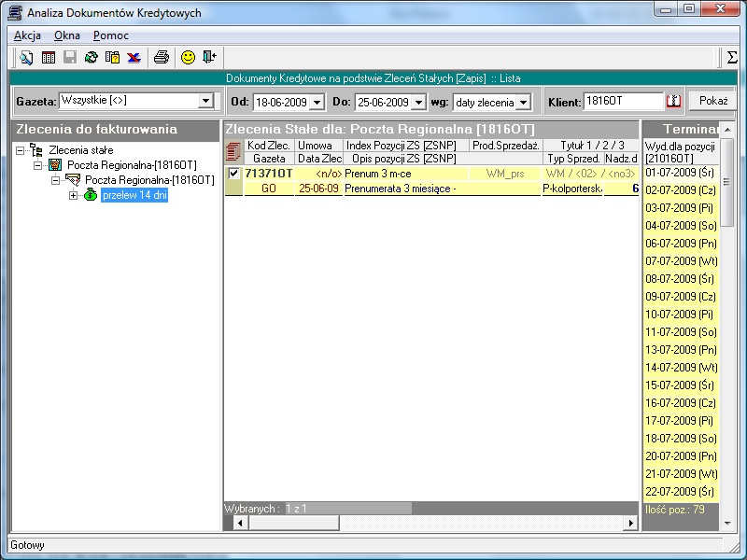747x560 pixels.
Task: Click the Typ Sprzed. column header
Action: click(573, 159)
